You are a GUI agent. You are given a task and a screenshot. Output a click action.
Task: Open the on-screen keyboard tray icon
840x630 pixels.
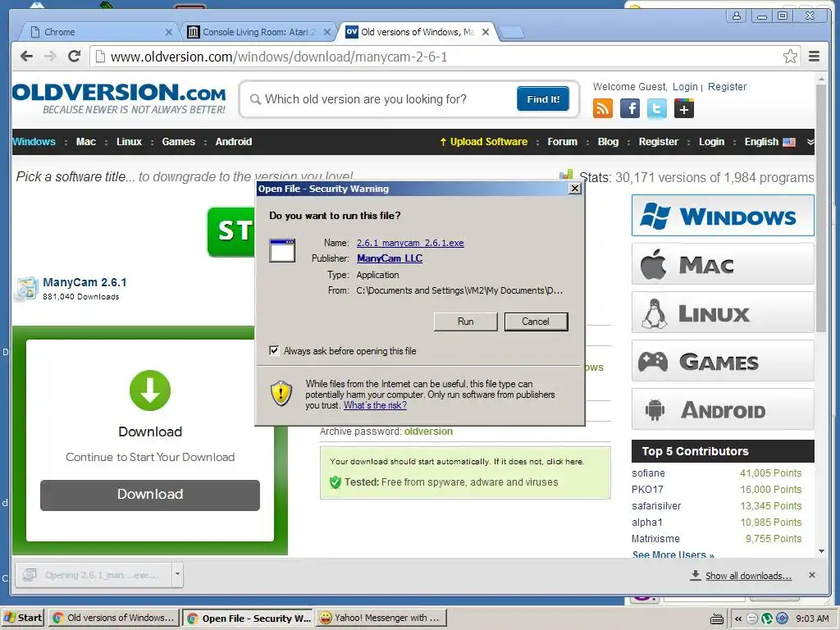coord(717,619)
